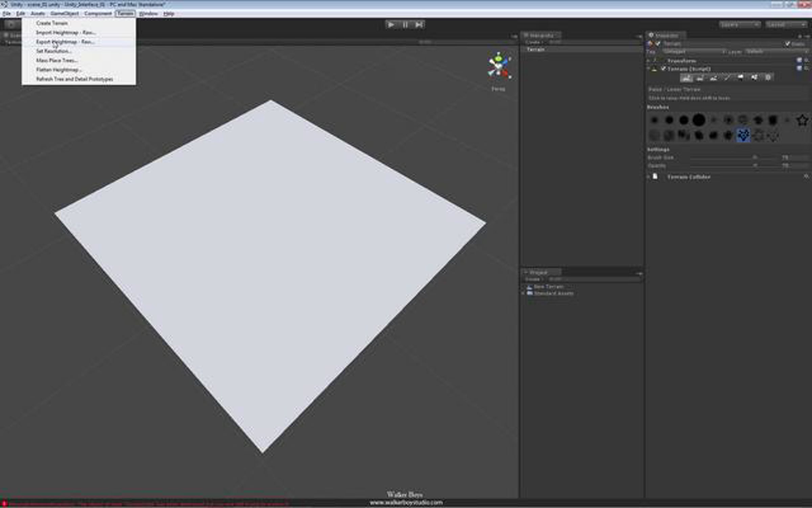812x508 pixels.
Task: Click the Standard Assets folder icon
Action: [530, 293]
